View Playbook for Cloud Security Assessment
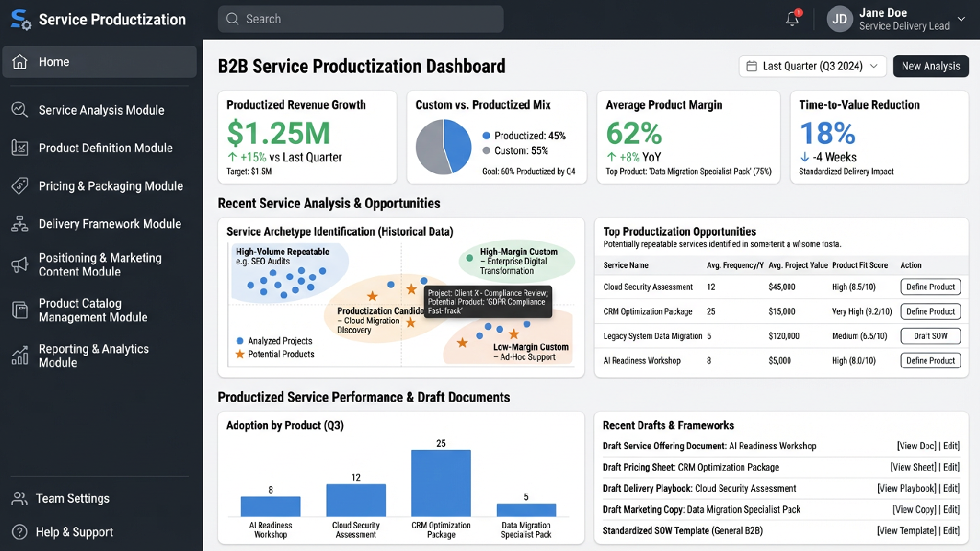This screenshot has height=551, width=980. (x=908, y=488)
